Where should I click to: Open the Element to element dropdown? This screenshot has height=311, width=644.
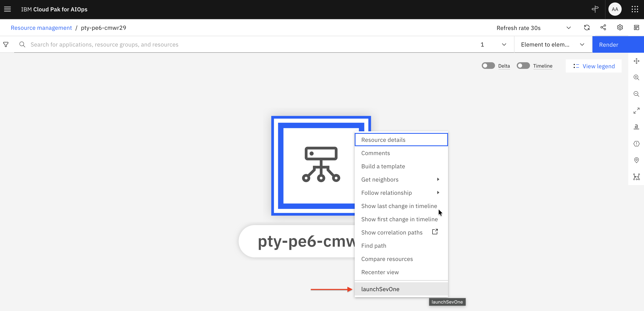point(553,44)
